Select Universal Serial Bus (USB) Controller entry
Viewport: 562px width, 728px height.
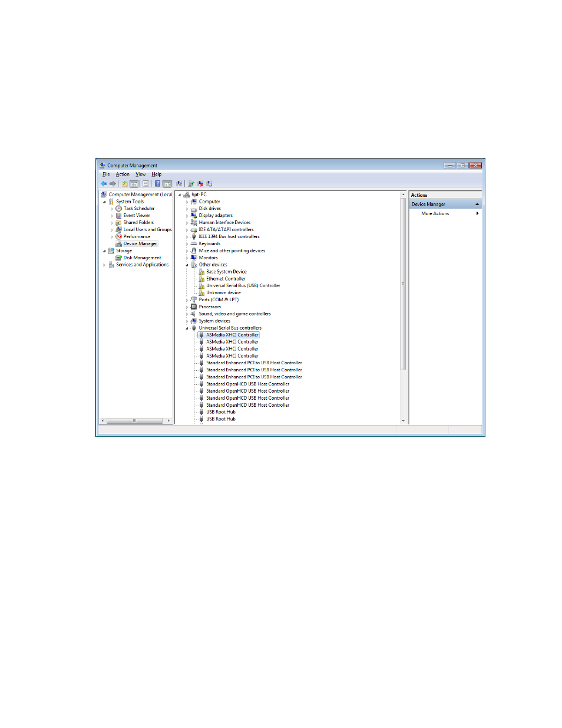click(243, 286)
